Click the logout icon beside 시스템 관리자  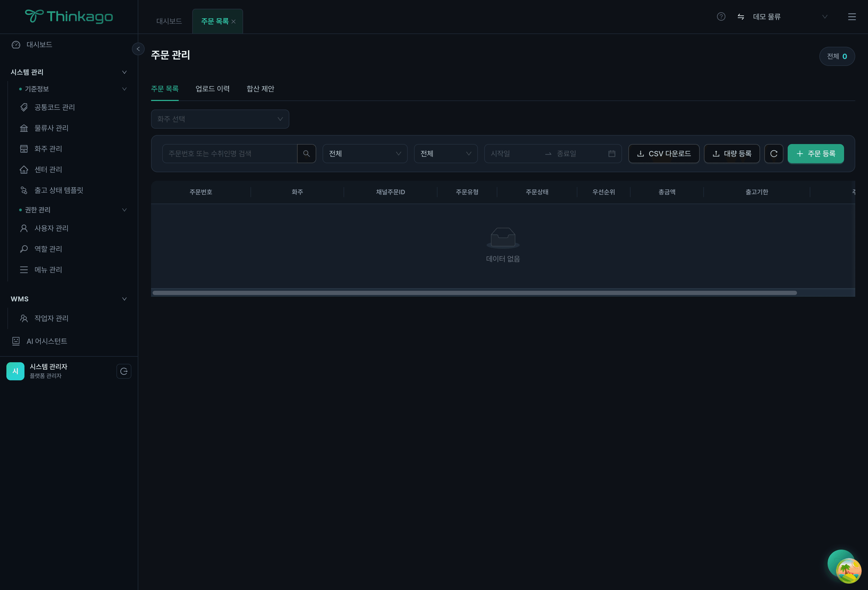(124, 371)
